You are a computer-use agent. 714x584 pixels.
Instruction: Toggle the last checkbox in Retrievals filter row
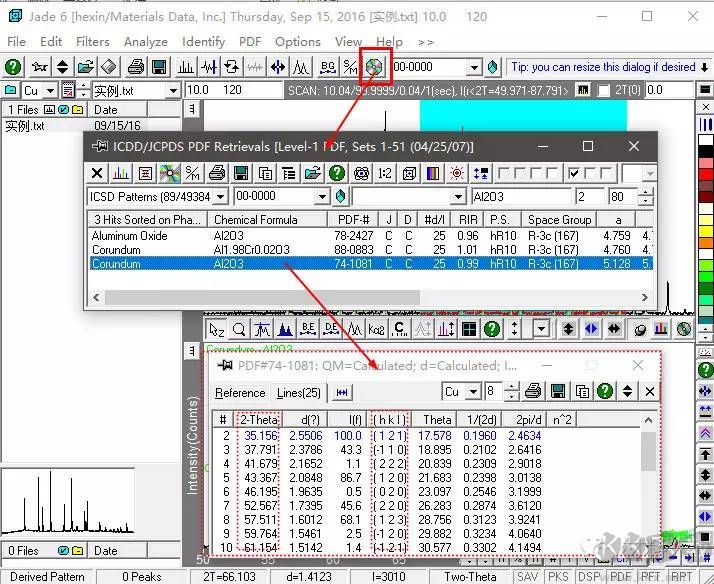pos(607,173)
